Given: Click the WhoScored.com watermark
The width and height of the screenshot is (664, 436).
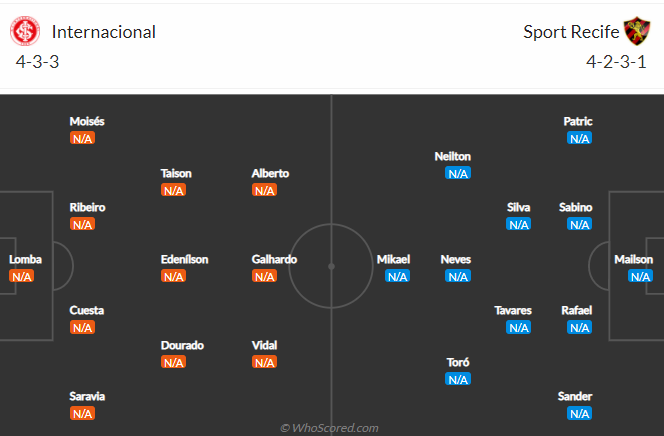Looking at the screenshot, I should (x=329, y=428).
